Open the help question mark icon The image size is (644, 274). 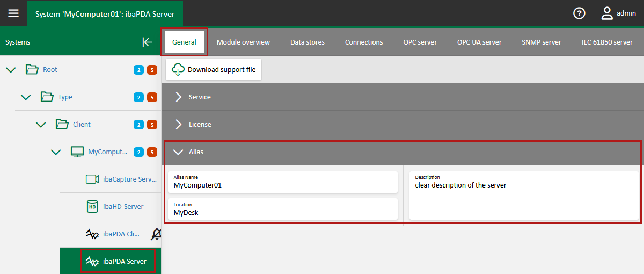pyautogui.click(x=579, y=13)
